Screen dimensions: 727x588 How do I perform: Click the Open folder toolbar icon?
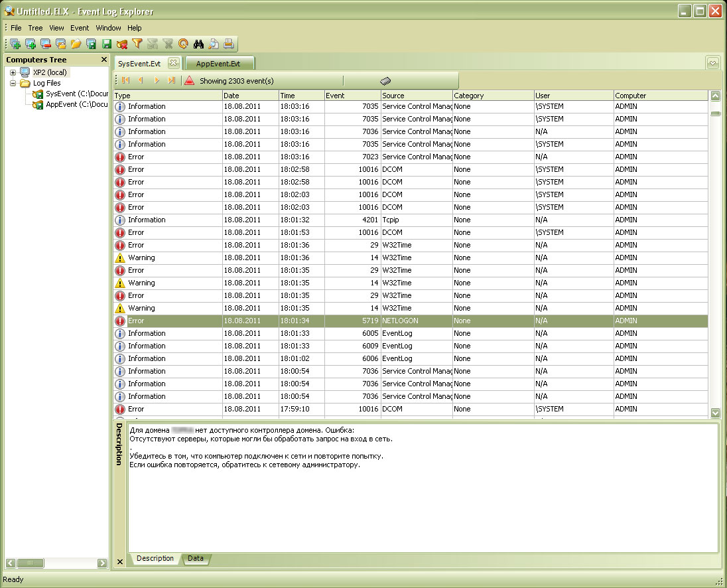coord(76,44)
